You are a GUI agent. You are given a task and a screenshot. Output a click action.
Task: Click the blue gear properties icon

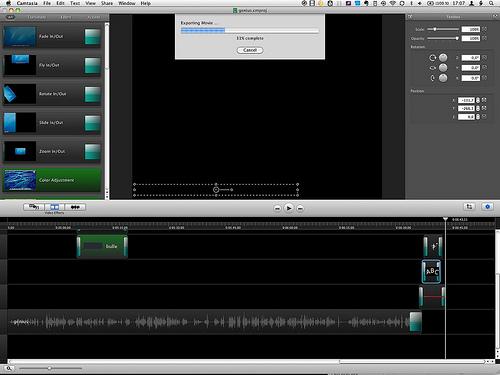tap(488, 207)
